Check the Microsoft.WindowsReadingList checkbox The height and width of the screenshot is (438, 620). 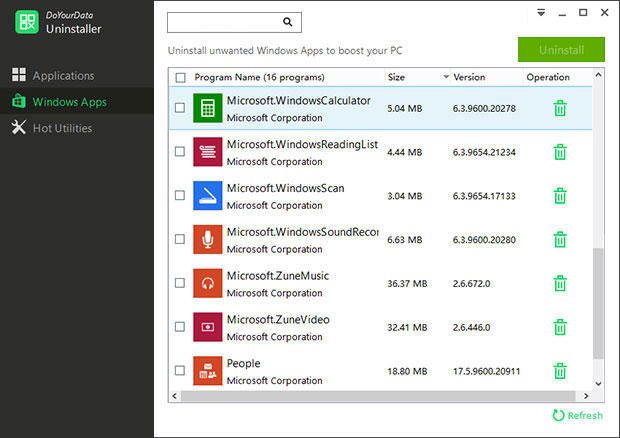click(180, 151)
